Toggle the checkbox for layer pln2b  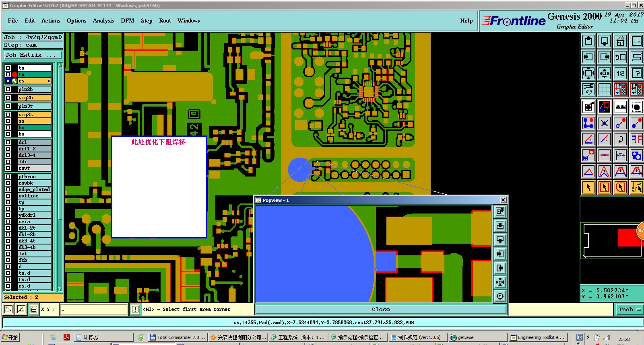pyautogui.click(x=8, y=89)
